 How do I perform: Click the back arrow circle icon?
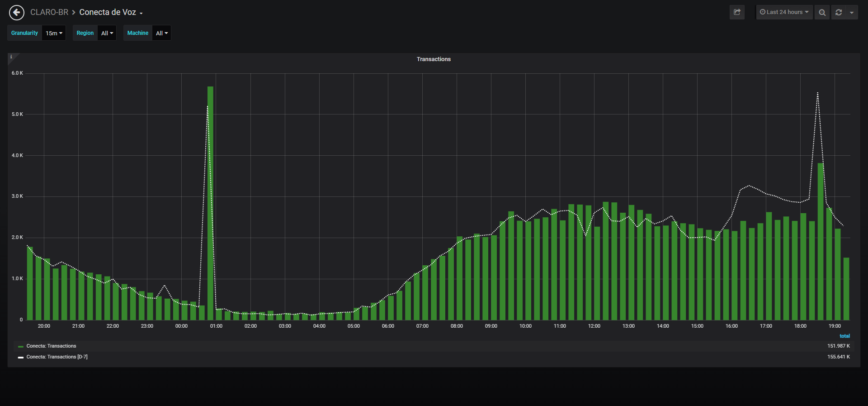click(17, 13)
